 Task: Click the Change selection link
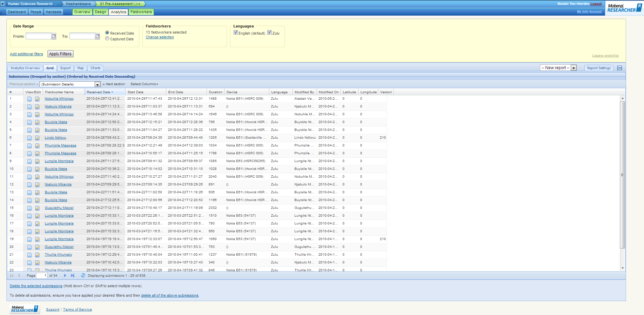coord(160,37)
